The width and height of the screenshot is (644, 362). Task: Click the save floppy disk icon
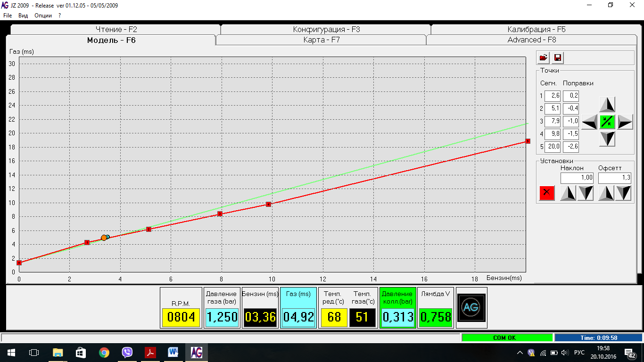558,58
